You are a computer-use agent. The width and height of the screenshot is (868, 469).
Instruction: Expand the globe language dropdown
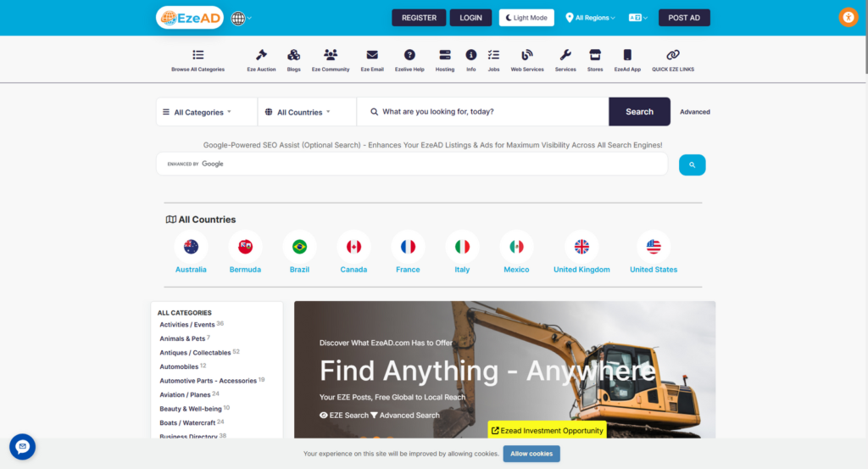pos(242,19)
